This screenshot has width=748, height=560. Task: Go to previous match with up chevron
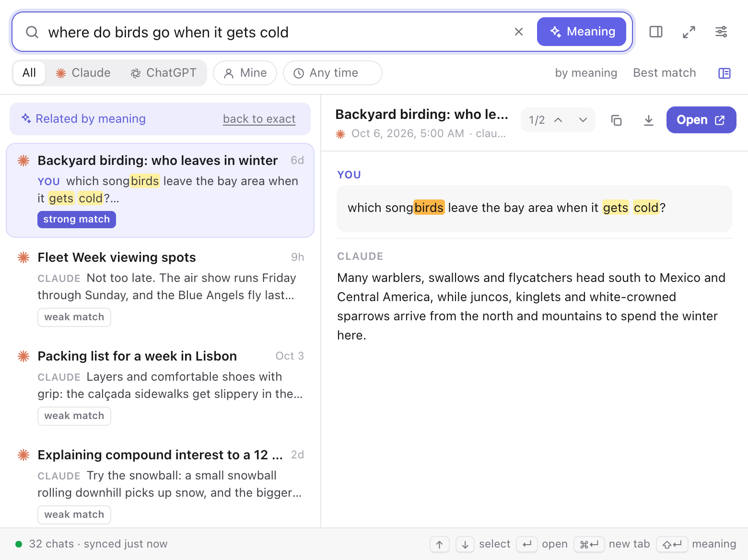tap(558, 120)
